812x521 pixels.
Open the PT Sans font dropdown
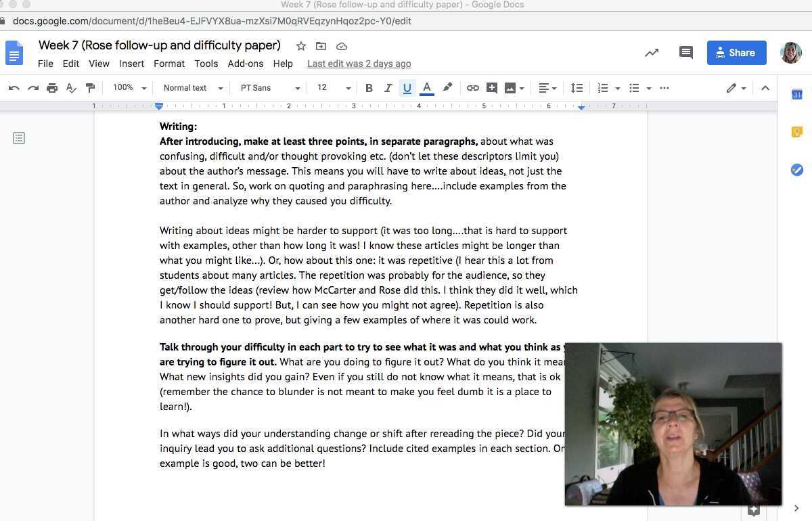[270, 88]
